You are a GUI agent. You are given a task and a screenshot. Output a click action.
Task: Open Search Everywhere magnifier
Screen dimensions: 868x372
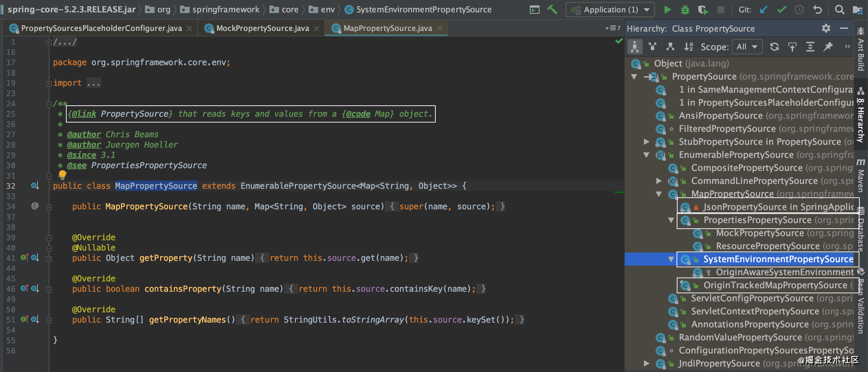pos(839,10)
